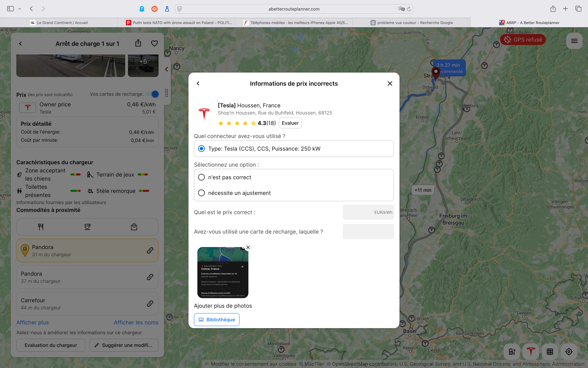Click the Evaluer button
Image resolution: width=588 pixels, height=368 pixels.
point(290,123)
